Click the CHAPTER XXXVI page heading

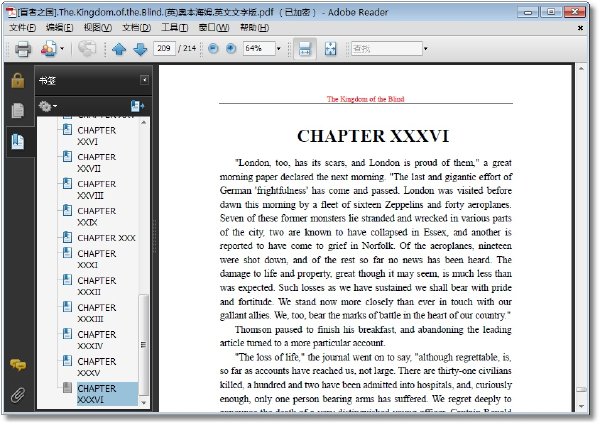point(373,136)
